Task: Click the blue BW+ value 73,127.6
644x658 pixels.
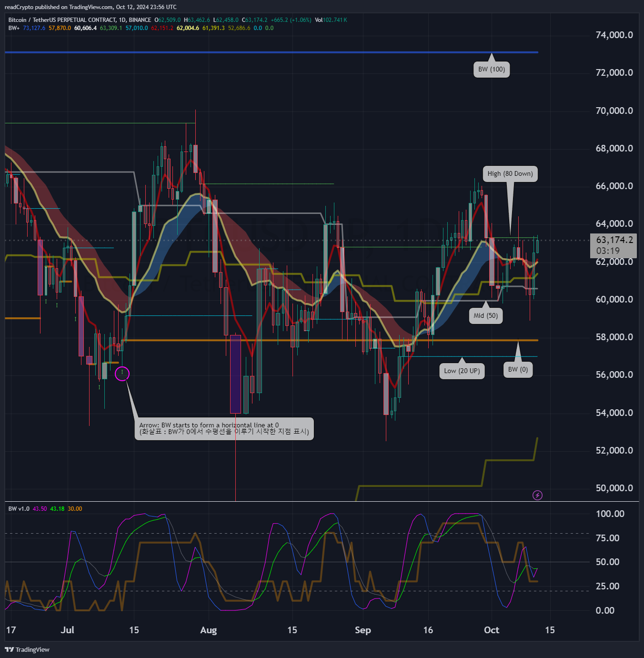Action: (x=34, y=28)
